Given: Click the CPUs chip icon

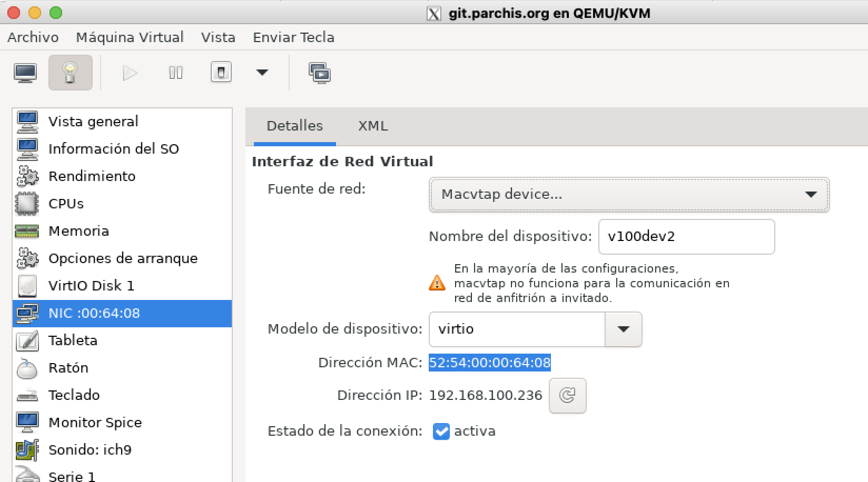Looking at the screenshot, I should pyautogui.click(x=27, y=204).
